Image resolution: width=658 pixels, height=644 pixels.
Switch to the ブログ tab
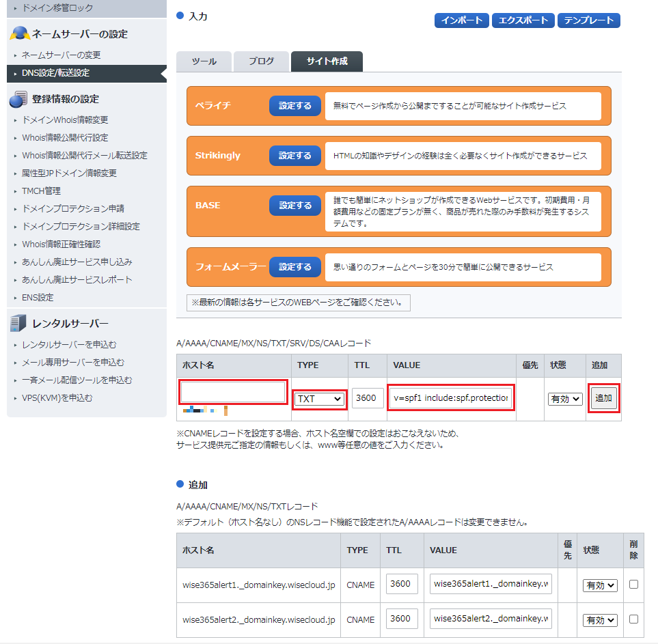pyautogui.click(x=261, y=61)
